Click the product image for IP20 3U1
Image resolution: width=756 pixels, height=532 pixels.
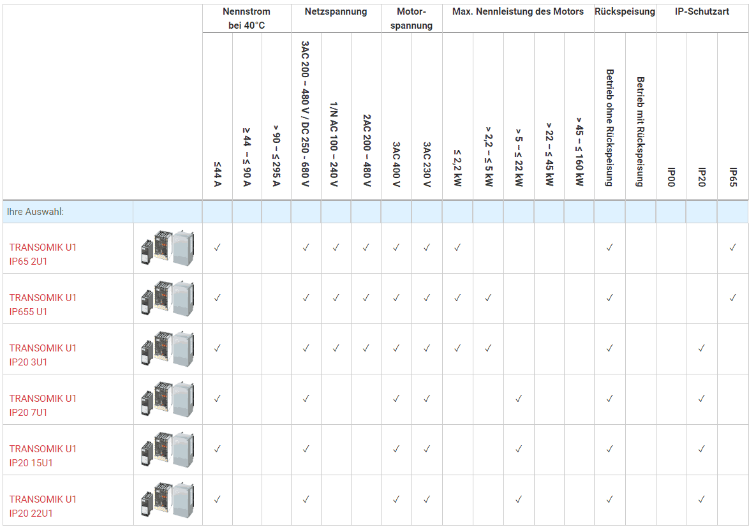[168, 349]
